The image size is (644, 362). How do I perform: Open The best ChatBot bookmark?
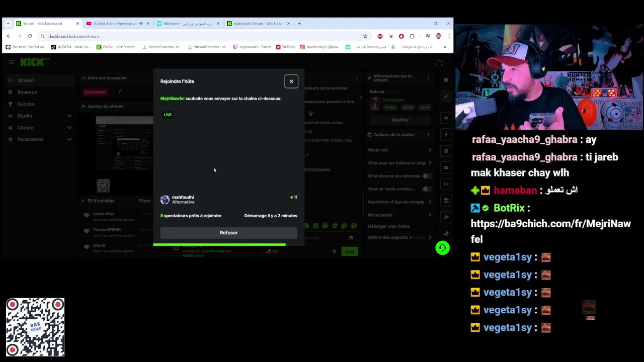point(26,47)
